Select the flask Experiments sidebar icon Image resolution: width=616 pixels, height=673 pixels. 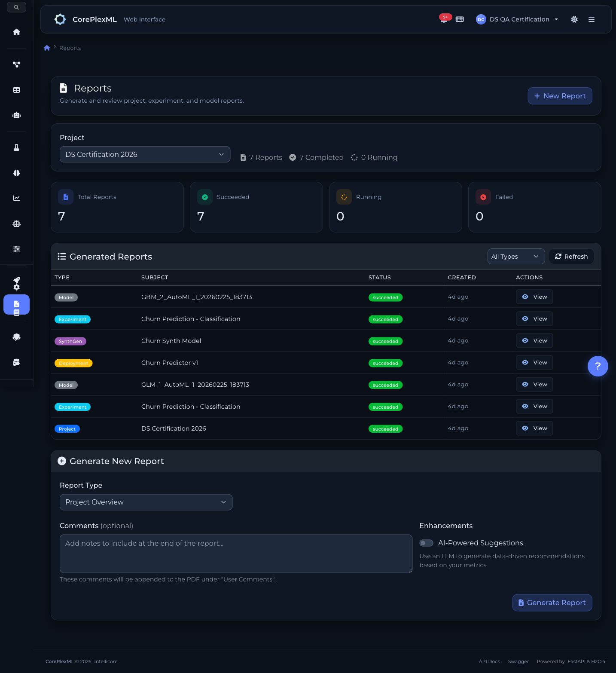pyautogui.click(x=16, y=147)
